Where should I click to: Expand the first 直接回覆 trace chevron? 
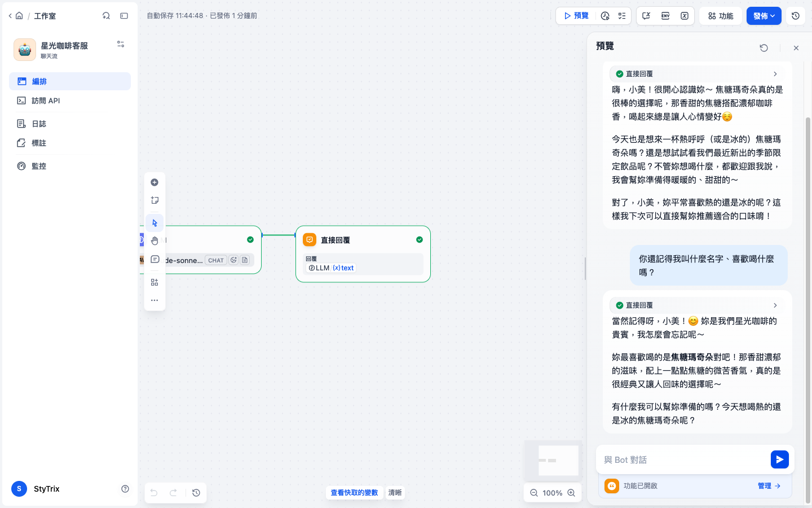click(x=775, y=74)
